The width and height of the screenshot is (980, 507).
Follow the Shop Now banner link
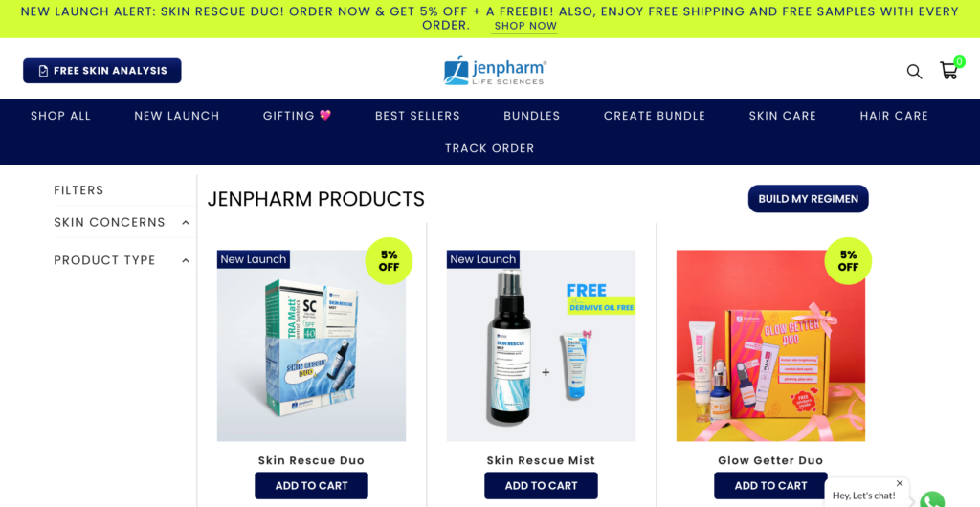(x=525, y=26)
